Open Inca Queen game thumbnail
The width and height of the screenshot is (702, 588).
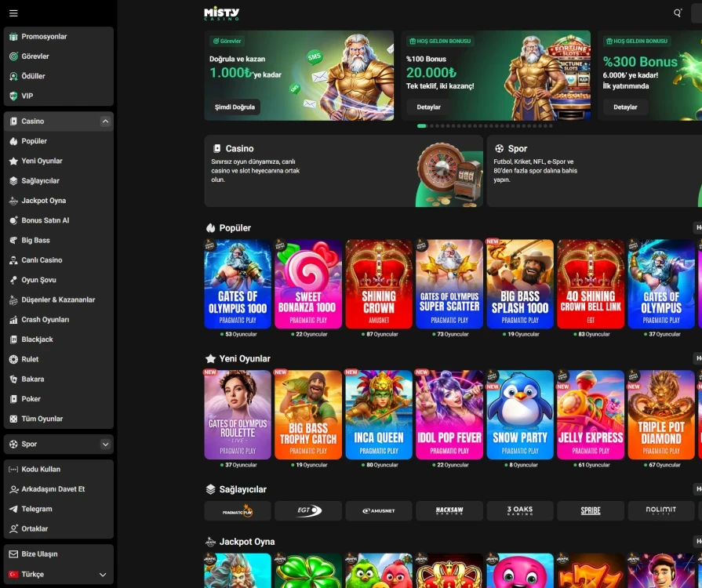click(379, 415)
